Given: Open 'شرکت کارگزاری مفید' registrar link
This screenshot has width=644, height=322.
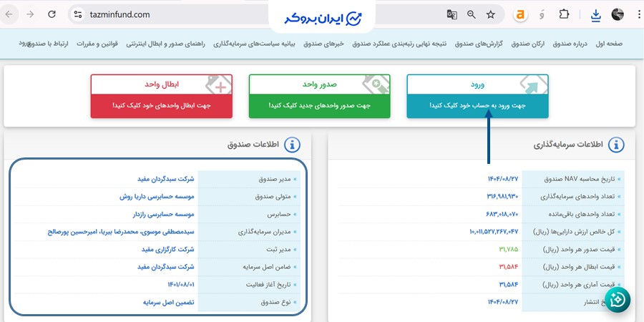Looking at the screenshot, I should 167,249.
